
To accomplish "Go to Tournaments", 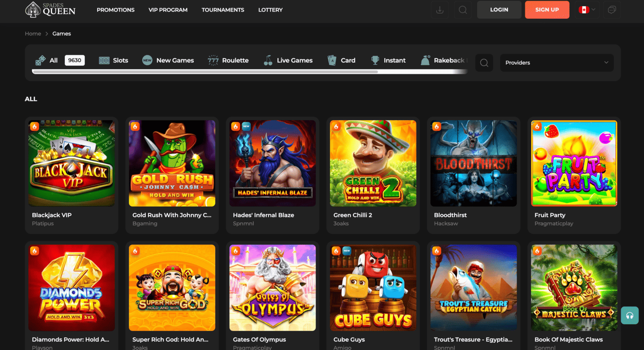I will [x=223, y=10].
